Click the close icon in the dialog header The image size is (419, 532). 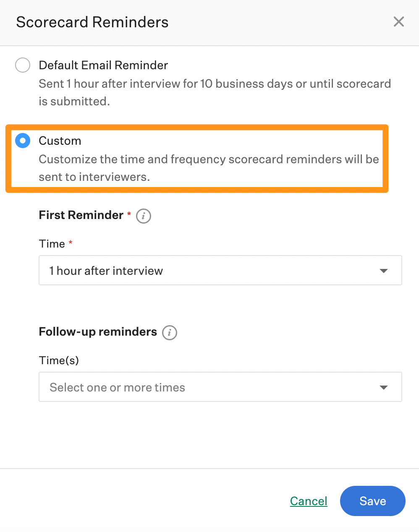coord(398,22)
